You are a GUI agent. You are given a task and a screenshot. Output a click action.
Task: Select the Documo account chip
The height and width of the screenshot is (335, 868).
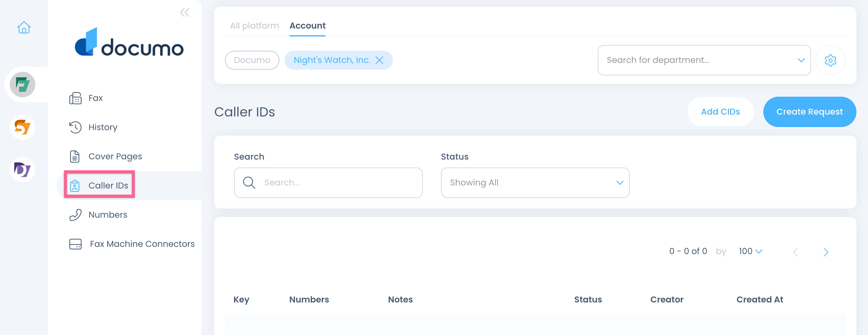pos(252,60)
